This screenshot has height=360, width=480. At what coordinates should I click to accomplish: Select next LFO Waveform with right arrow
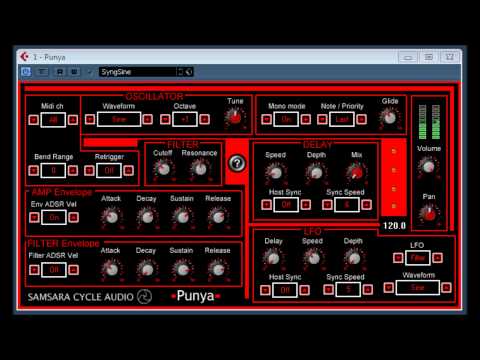446,287
